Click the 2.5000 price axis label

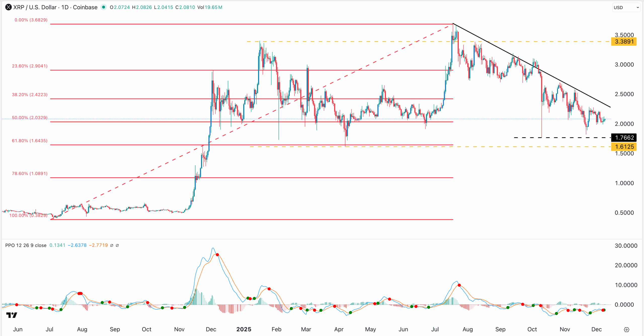click(x=624, y=94)
